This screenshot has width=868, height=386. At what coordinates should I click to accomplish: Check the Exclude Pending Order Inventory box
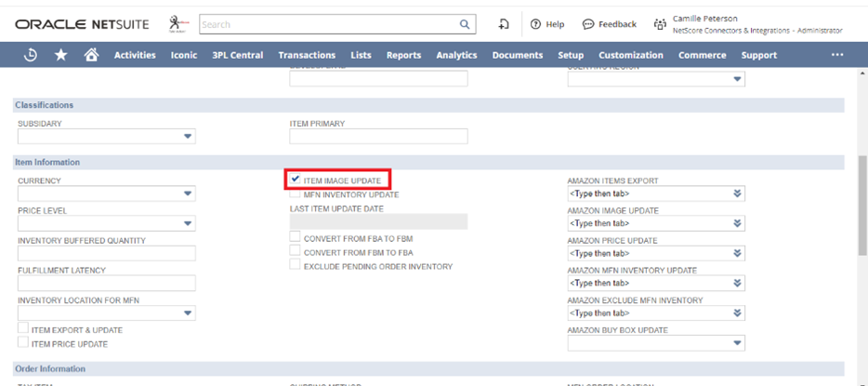[x=296, y=266]
